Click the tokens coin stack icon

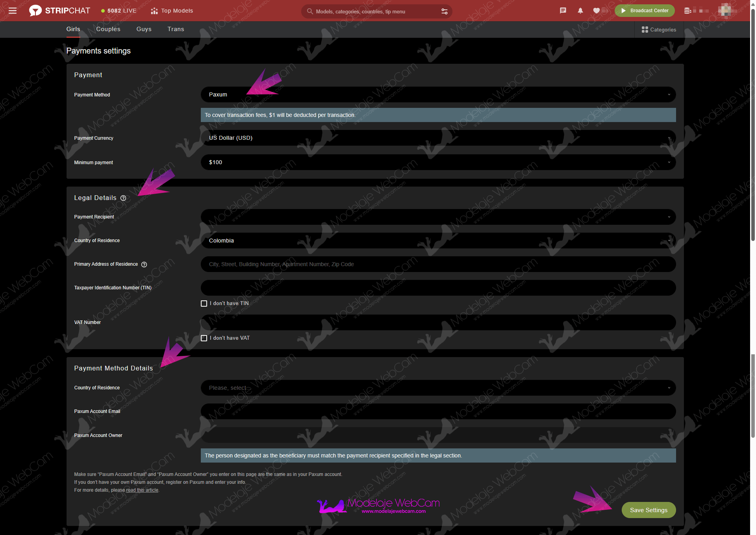pyautogui.click(x=687, y=11)
